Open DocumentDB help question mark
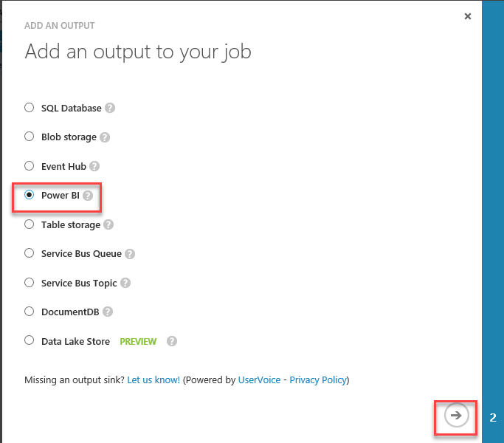The image size is (504, 443). click(108, 312)
